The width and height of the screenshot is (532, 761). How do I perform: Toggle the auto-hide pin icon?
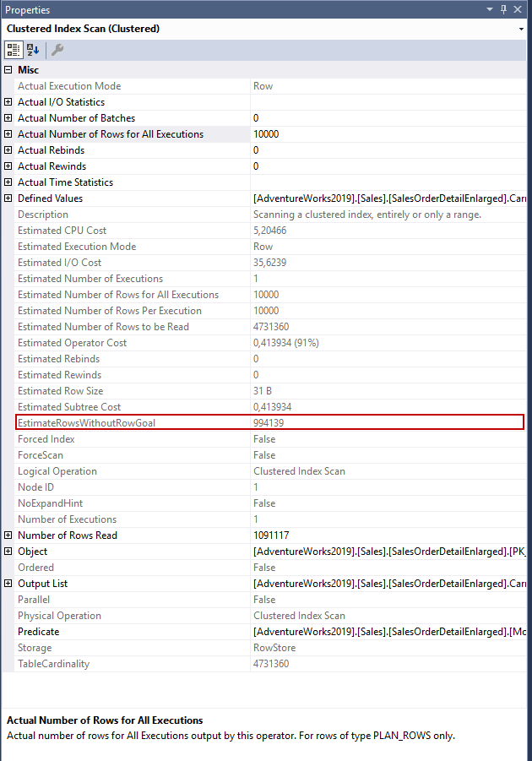click(x=504, y=9)
